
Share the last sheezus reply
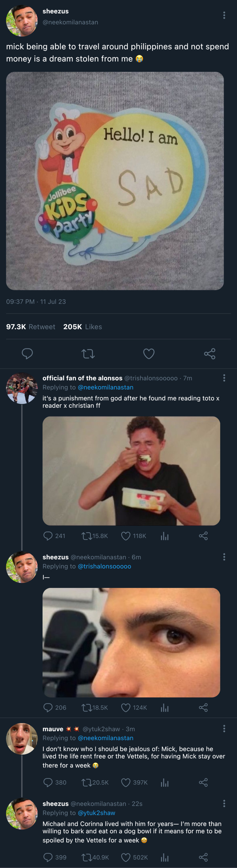click(203, 857)
